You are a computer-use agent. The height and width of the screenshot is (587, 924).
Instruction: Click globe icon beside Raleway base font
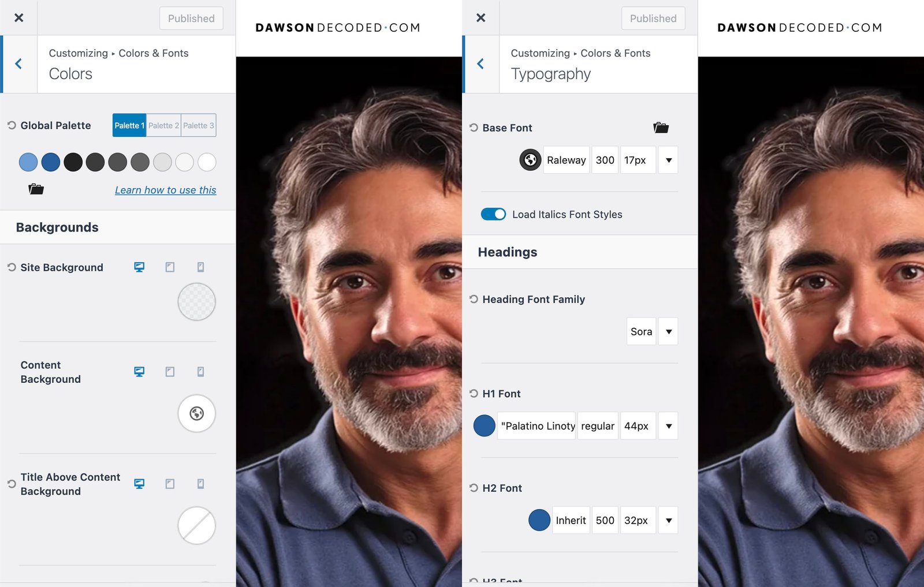530,160
